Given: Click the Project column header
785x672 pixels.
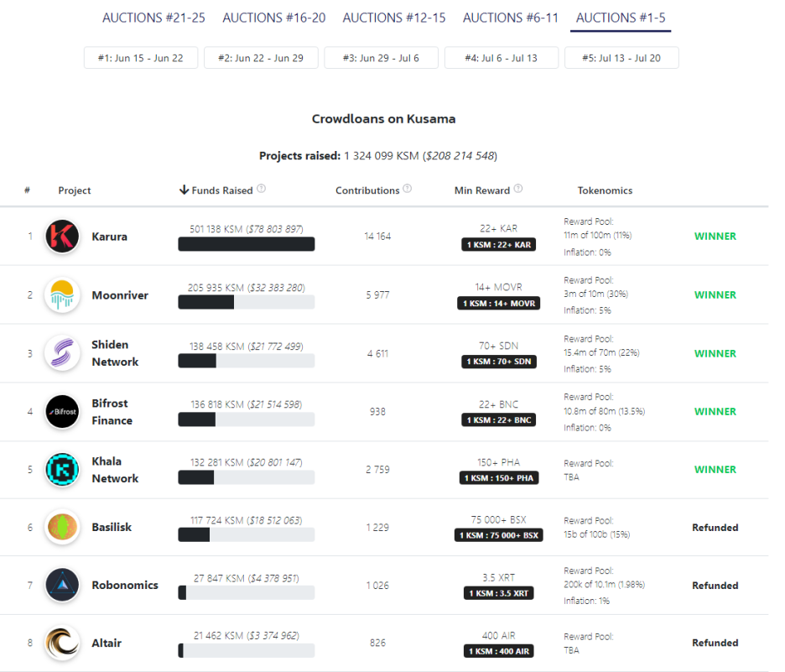Looking at the screenshot, I should (x=74, y=190).
